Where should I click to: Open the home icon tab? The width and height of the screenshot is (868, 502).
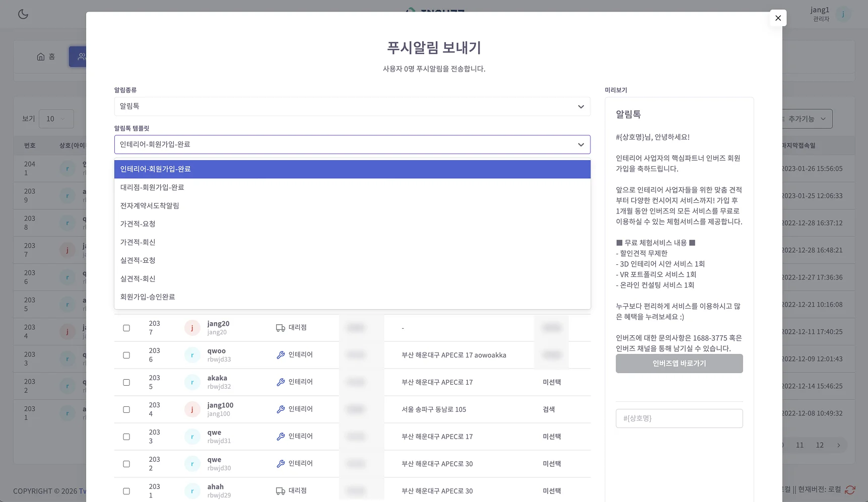46,57
